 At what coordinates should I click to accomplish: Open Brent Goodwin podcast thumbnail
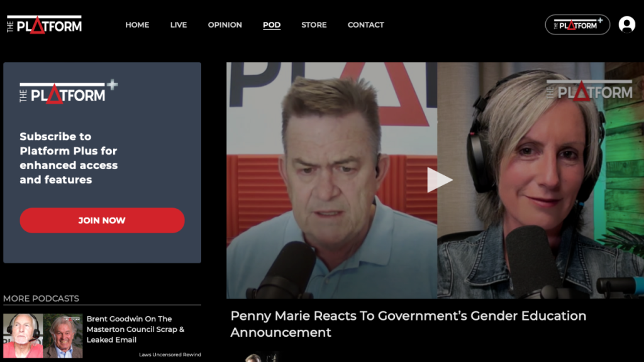(43, 336)
